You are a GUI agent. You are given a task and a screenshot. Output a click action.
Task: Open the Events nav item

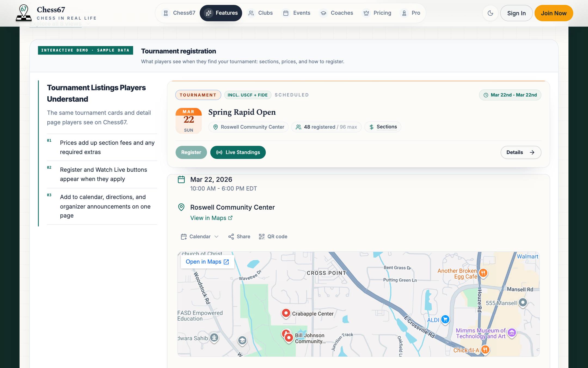(x=296, y=13)
